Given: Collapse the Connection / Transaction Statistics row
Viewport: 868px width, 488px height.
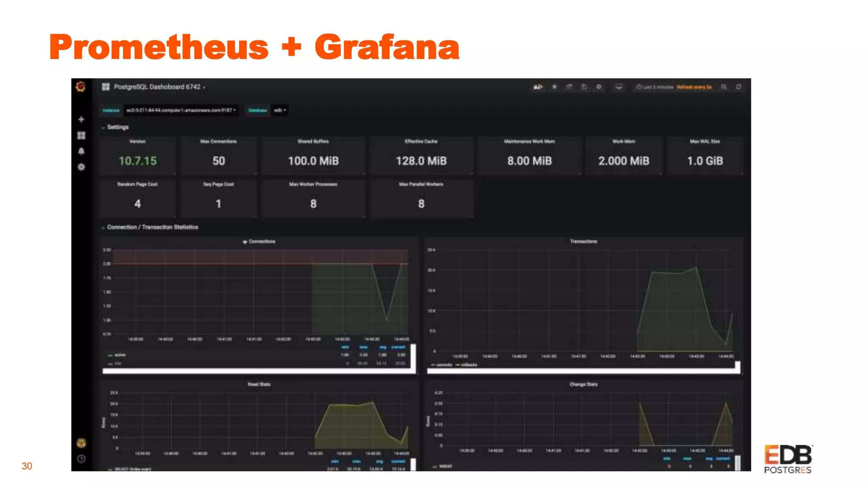Looking at the screenshot, I should pyautogui.click(x=150, y=227).
